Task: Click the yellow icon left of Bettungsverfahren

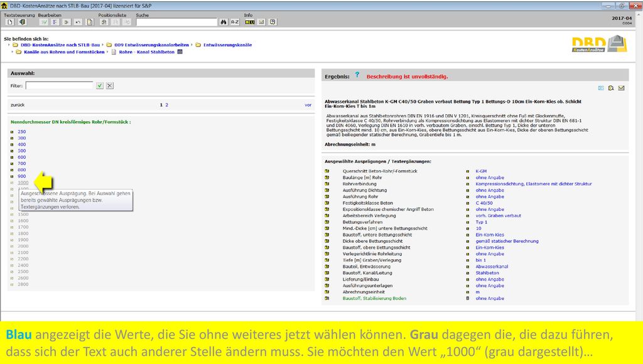Action: point(327,222)
